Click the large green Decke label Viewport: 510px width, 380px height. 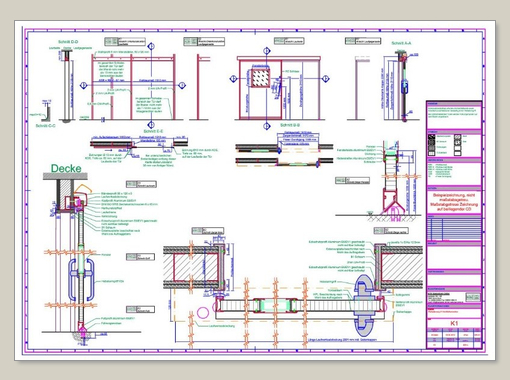pos(66,168)
